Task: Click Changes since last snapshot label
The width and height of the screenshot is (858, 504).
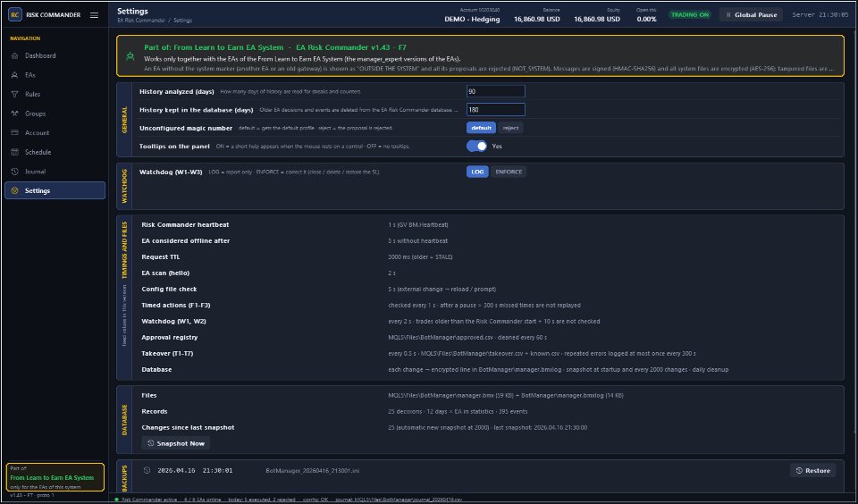Action: point(188,427)
